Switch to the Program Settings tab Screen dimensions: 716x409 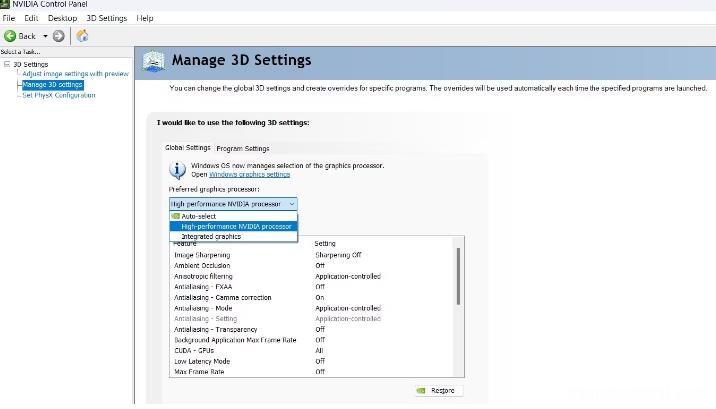point(243,148)
